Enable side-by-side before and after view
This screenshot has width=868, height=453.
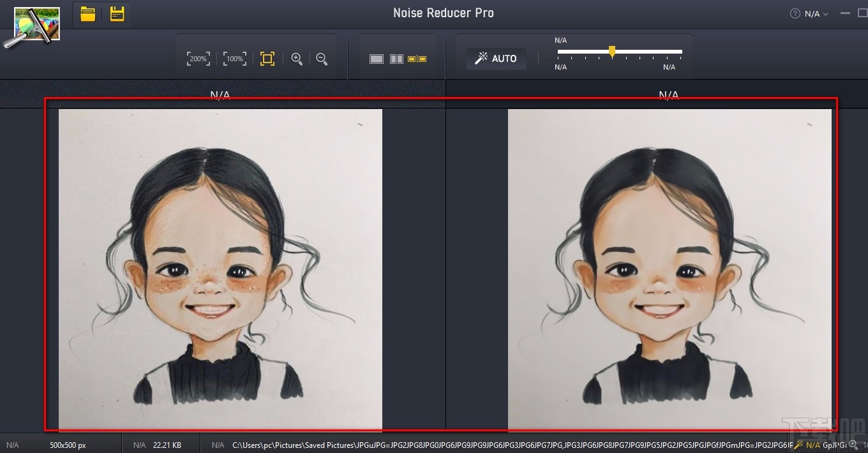tap(417, 59)
